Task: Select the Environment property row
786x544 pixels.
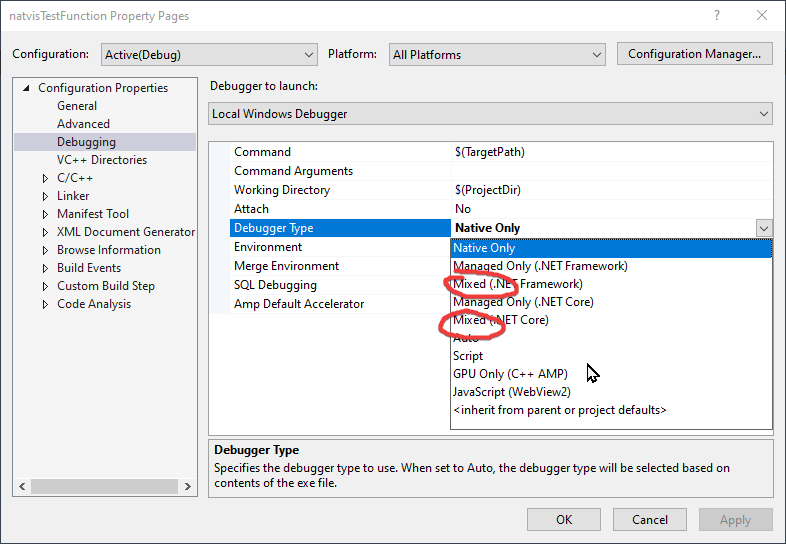Action: point(340,247)
